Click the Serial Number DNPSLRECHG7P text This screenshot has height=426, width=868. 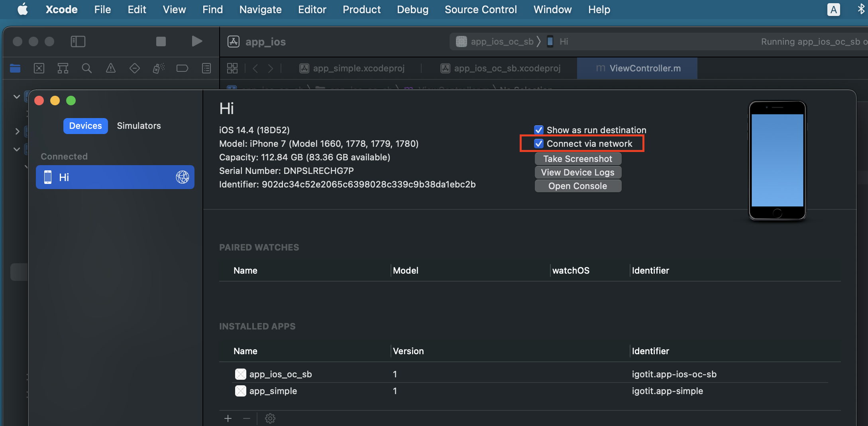(x=287, y=171)
